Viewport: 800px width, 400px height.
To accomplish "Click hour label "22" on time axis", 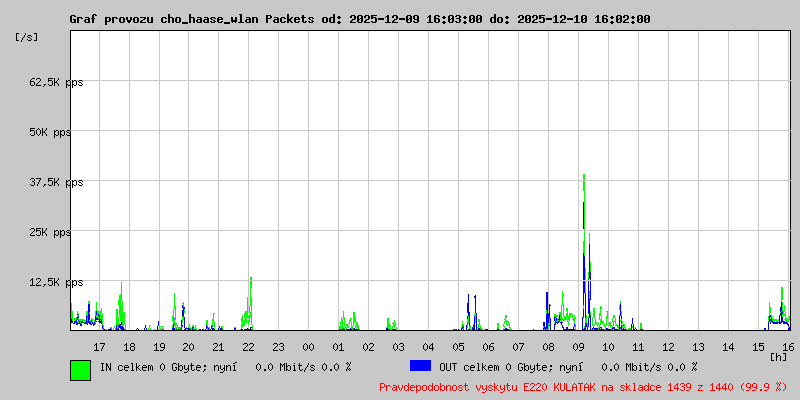I will [248, 347].
